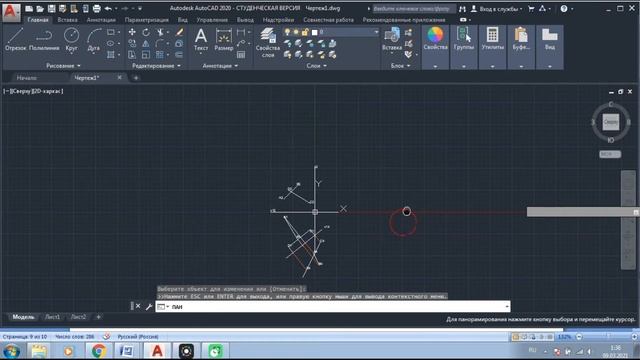Open AutoCAD from the Windows taskbar

point(157,351)
